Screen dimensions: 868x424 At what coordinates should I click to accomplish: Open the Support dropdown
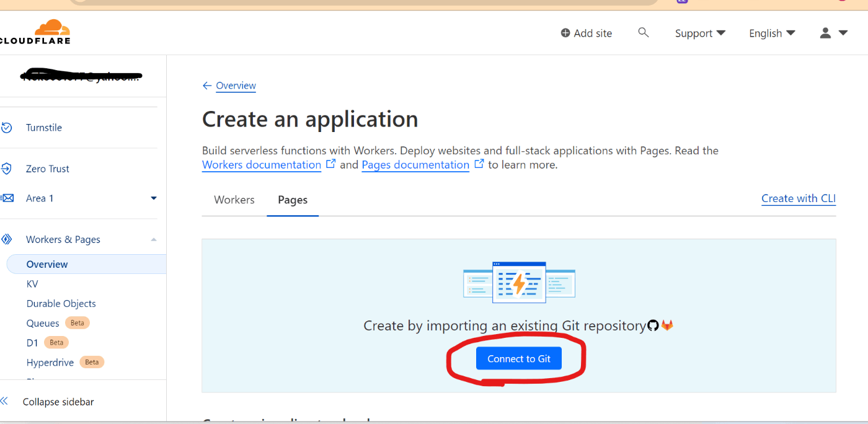pos(700,33)
